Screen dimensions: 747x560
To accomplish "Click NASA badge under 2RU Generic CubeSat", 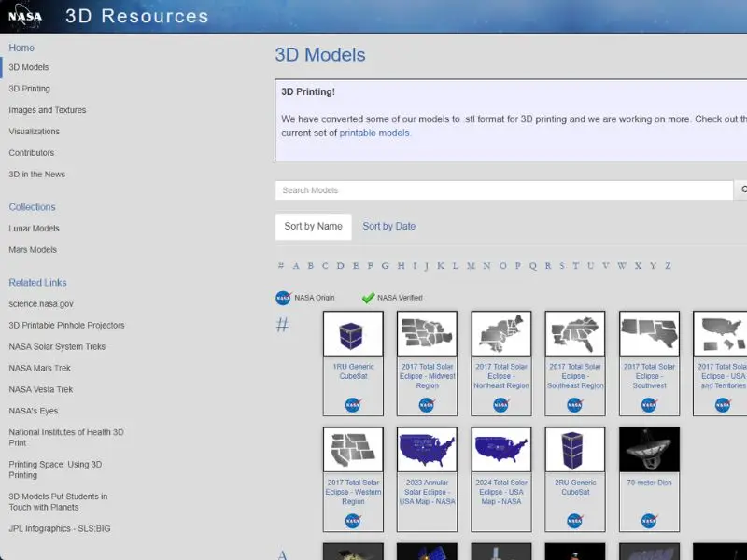I will click(x=574, y=521).
